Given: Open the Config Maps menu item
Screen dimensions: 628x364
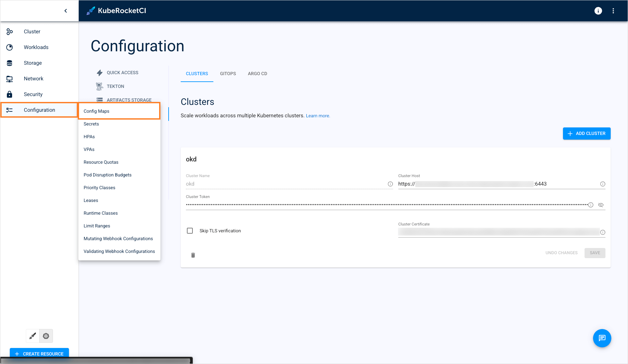Looking at the screenshot, I should pyautogui.click(x=96, y=111).
